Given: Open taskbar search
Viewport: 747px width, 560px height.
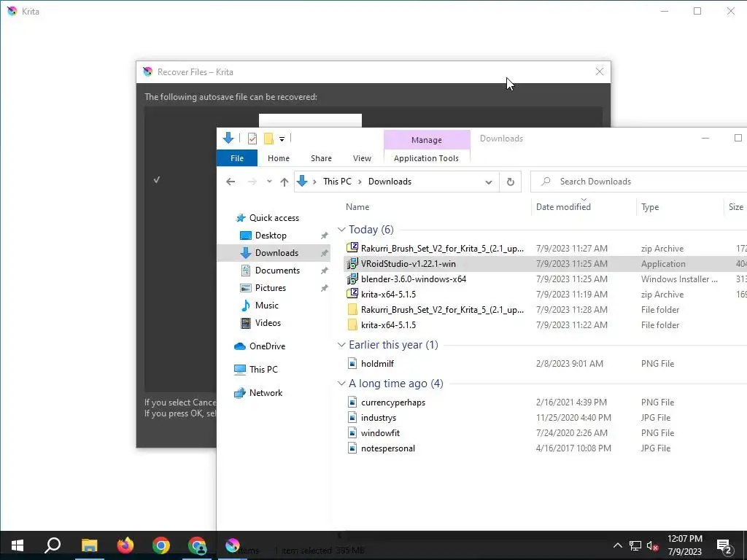Looking at the screenshot, I should [53, 545].
